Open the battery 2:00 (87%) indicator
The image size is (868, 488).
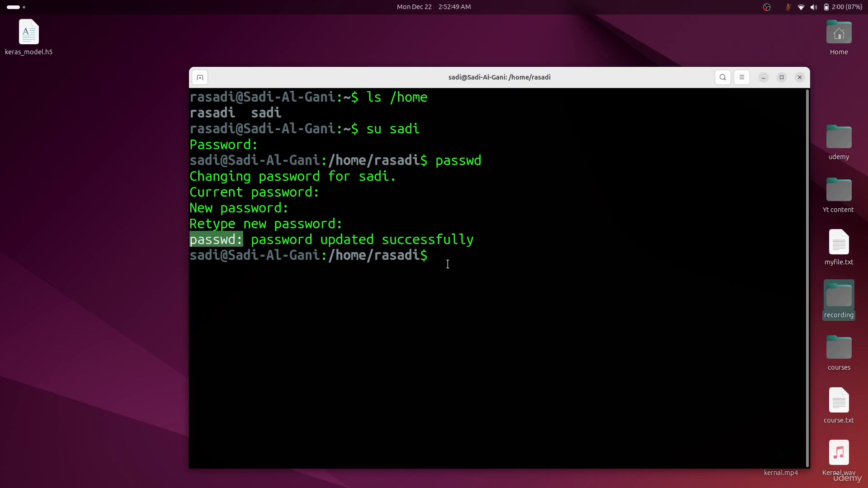(x=842, y=7)
